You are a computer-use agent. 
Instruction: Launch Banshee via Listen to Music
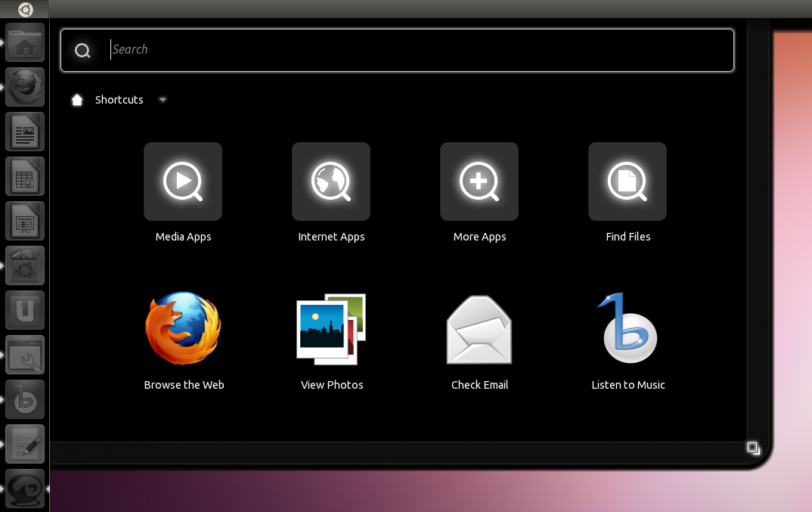(627, 328)
